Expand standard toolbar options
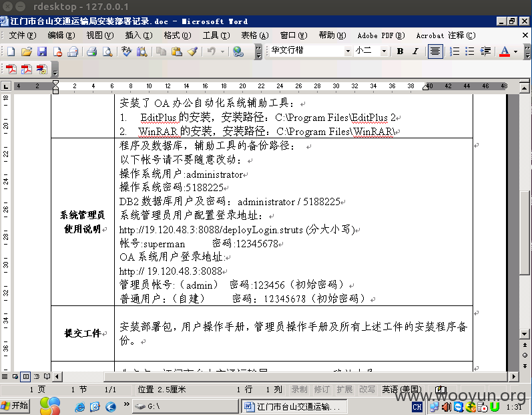The width and height of the screenshot is (532, 415). (x=258, y=51)
